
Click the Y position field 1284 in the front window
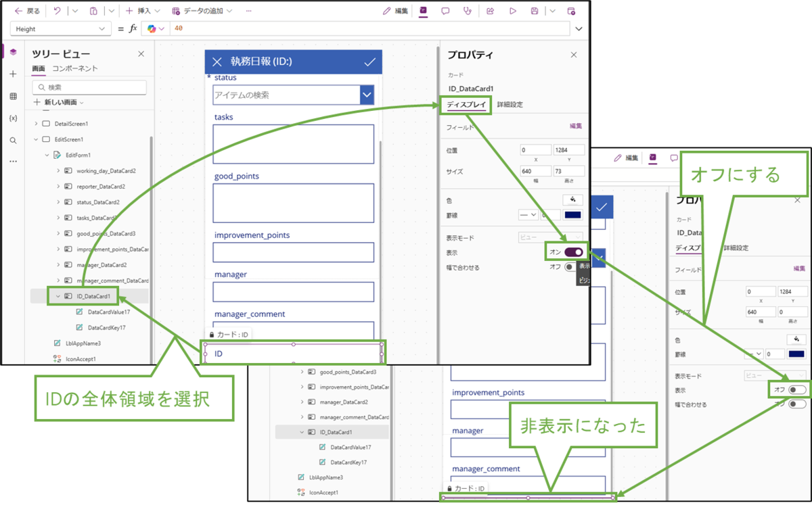pyautogui.click(x=568, y=150)
